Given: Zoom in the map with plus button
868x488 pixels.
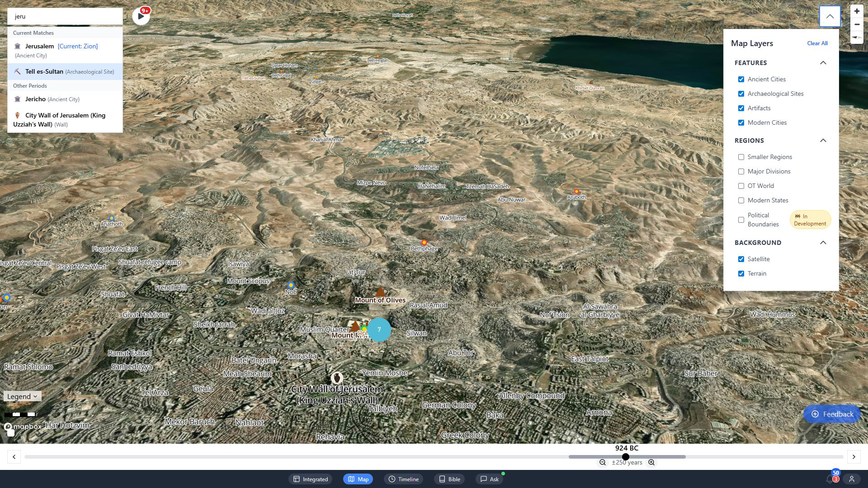Looking at the screenshot, I should (856, 11).
